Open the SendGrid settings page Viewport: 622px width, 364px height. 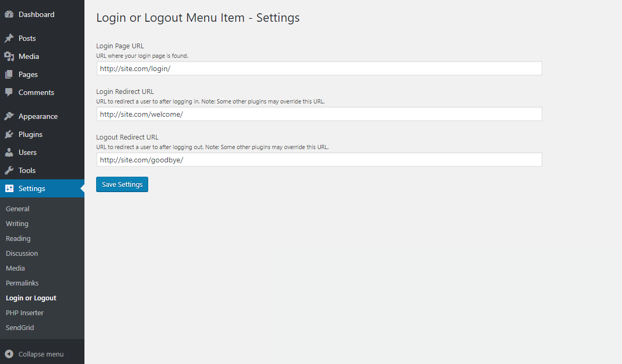pyautogui.click(x=20, y=327)
